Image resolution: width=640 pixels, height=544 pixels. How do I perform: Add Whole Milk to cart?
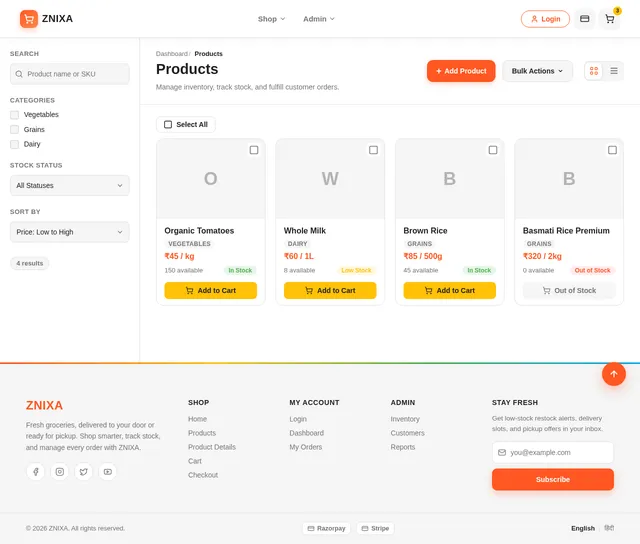coord(330,291)
